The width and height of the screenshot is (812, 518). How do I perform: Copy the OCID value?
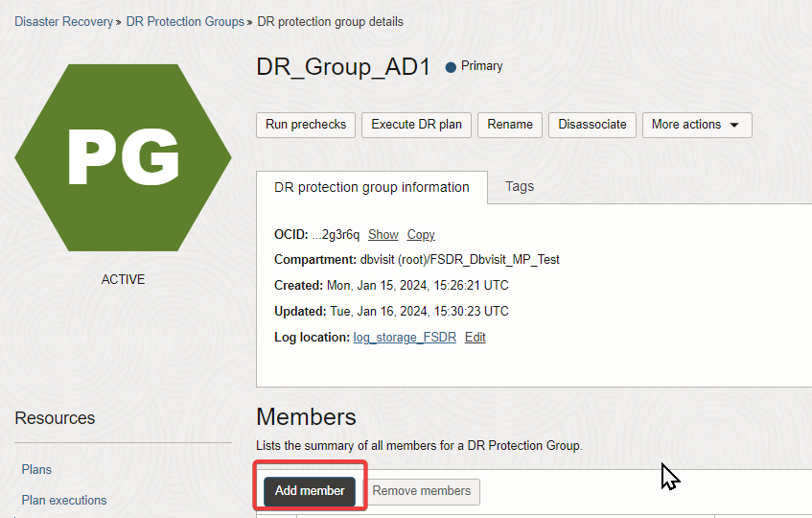(421, 235)
